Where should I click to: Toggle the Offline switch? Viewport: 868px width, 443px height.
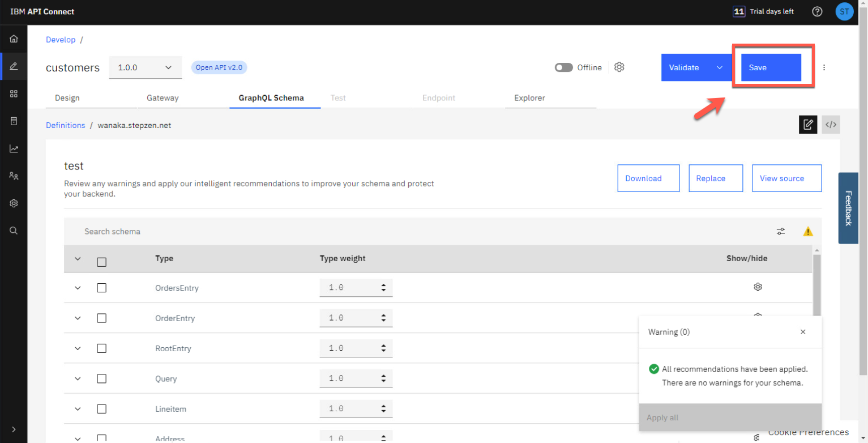click(x=563, y=67)
